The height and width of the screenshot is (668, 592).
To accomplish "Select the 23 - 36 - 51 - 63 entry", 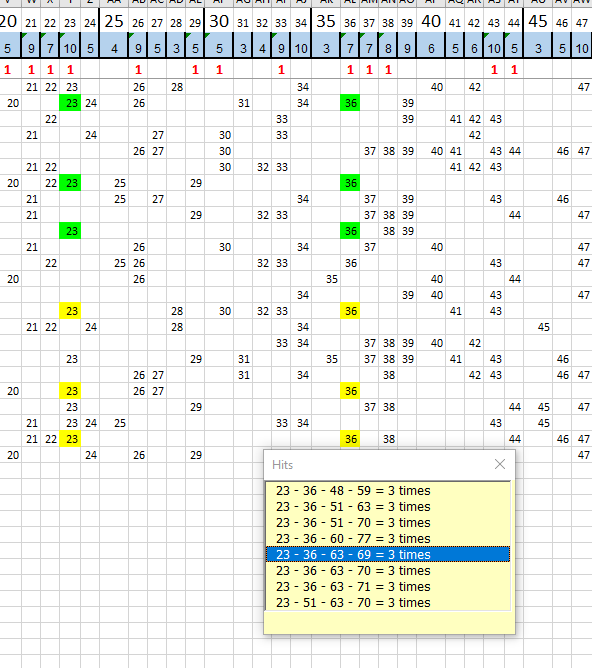I will click(388, 507).
